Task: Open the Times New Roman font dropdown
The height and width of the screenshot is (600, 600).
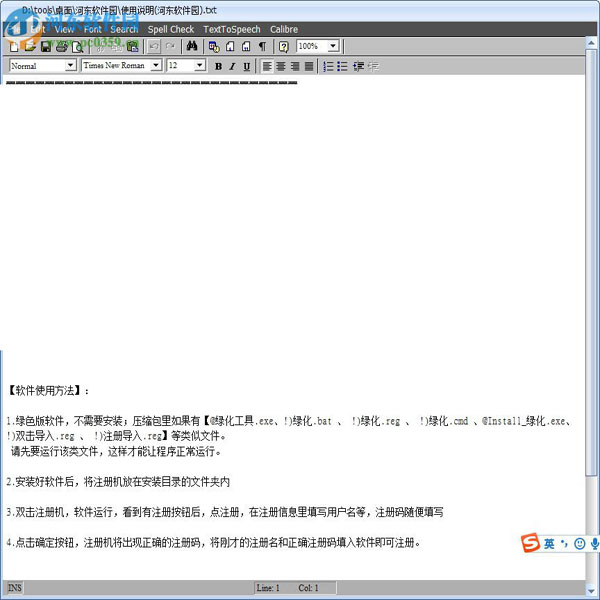Action: 156,65
